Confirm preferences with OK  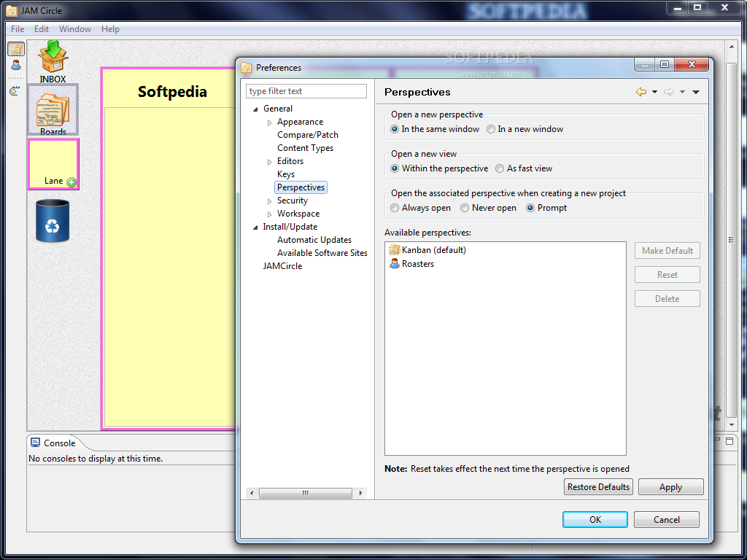click(595, 519)
